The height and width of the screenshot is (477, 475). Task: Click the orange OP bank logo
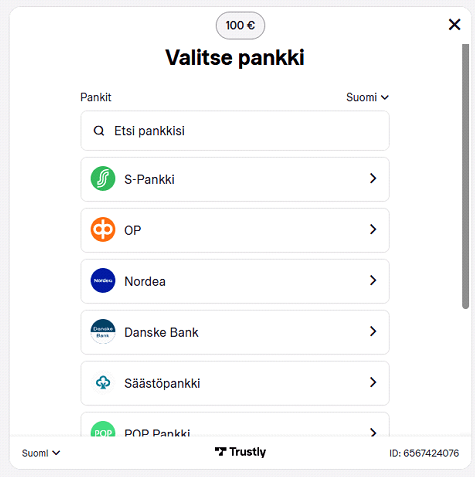(103, 230)
